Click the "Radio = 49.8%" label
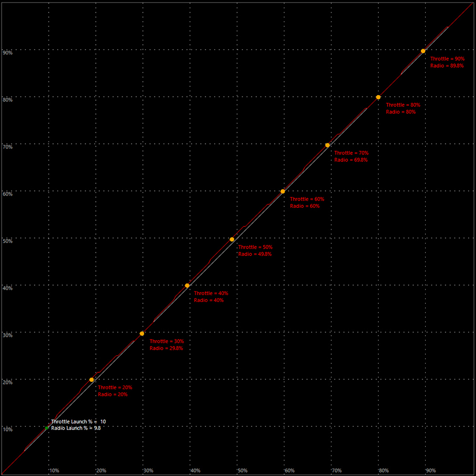Image resolution: width=476 pixels, height=476 pixels. coord(255,254)
